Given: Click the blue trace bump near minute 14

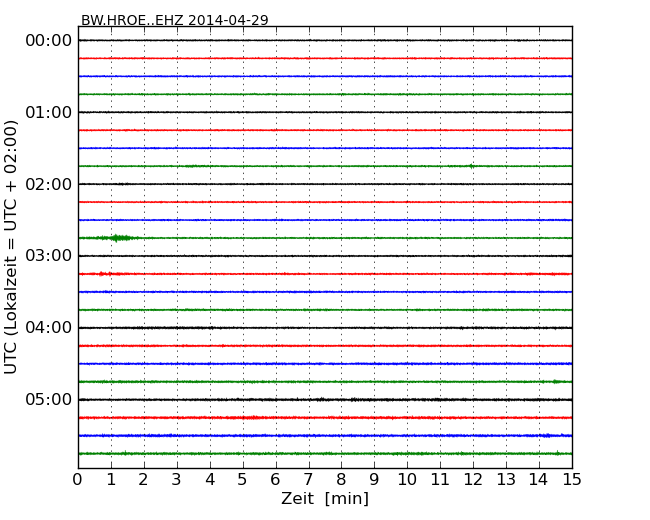Looking at the screenshot, I should [547, 435].
